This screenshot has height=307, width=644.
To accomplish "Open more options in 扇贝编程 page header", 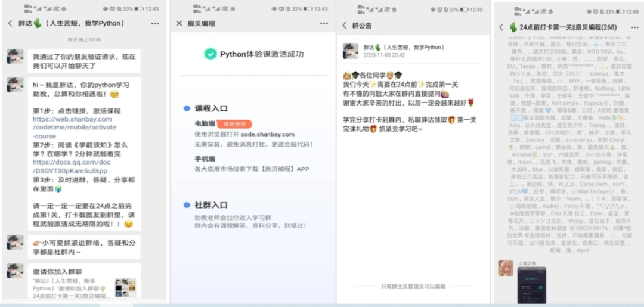I will point(324,23).
